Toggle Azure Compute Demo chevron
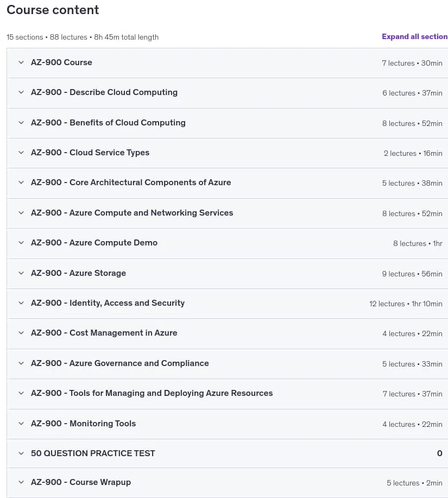This screenshot has height=498, width=448. click(21, 243)
